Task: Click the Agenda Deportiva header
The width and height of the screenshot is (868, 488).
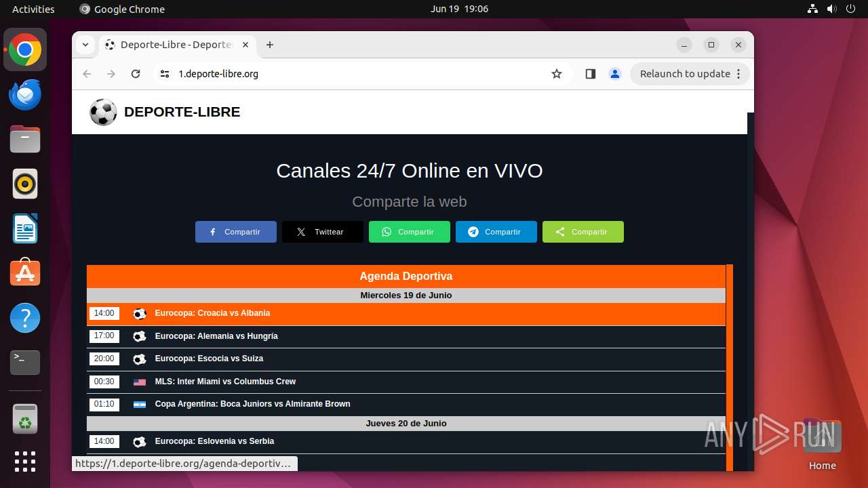Action: click(x=406, y=277)
